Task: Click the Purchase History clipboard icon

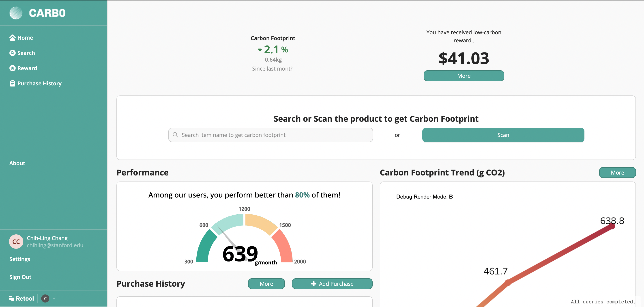Action: 12,83
